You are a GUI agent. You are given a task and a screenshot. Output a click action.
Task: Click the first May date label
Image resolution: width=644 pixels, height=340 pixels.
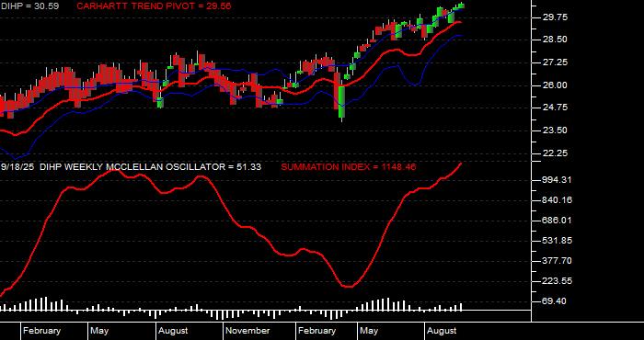tap(99, 331)
